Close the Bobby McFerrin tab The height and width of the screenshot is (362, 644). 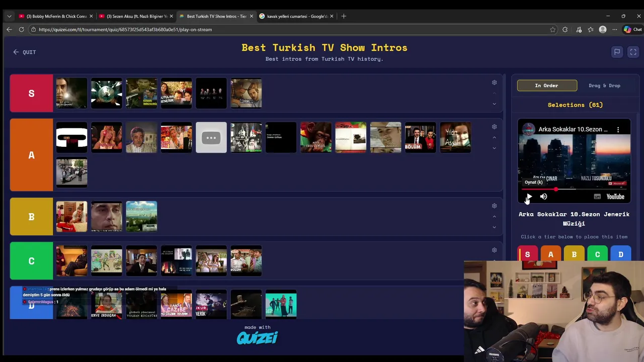tap(91, 16)
